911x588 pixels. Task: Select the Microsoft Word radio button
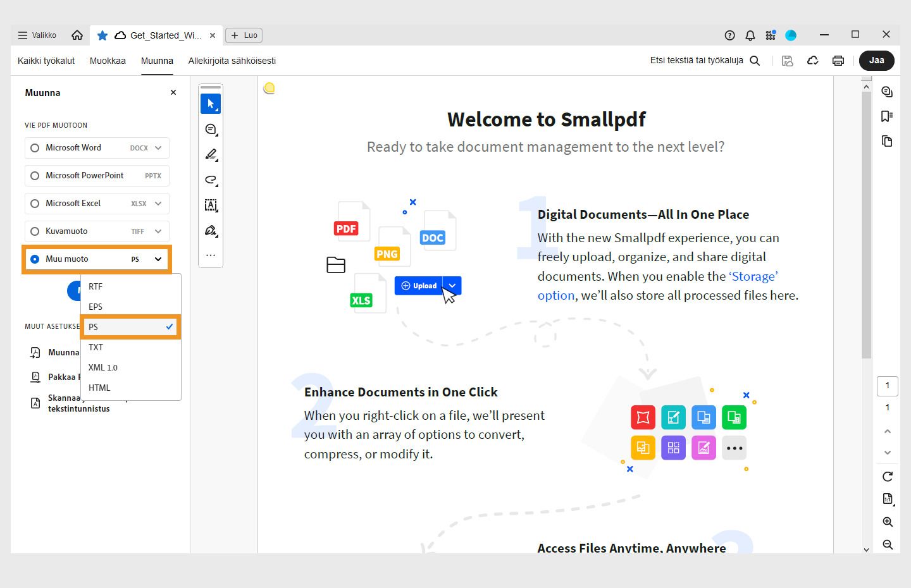coord(35,148)
